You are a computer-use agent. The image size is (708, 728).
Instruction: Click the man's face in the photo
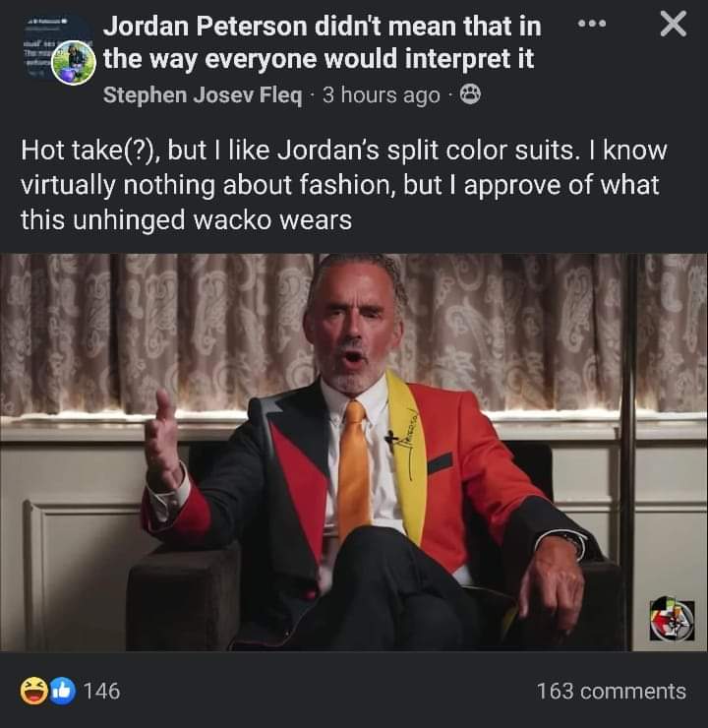pos(353,325)
